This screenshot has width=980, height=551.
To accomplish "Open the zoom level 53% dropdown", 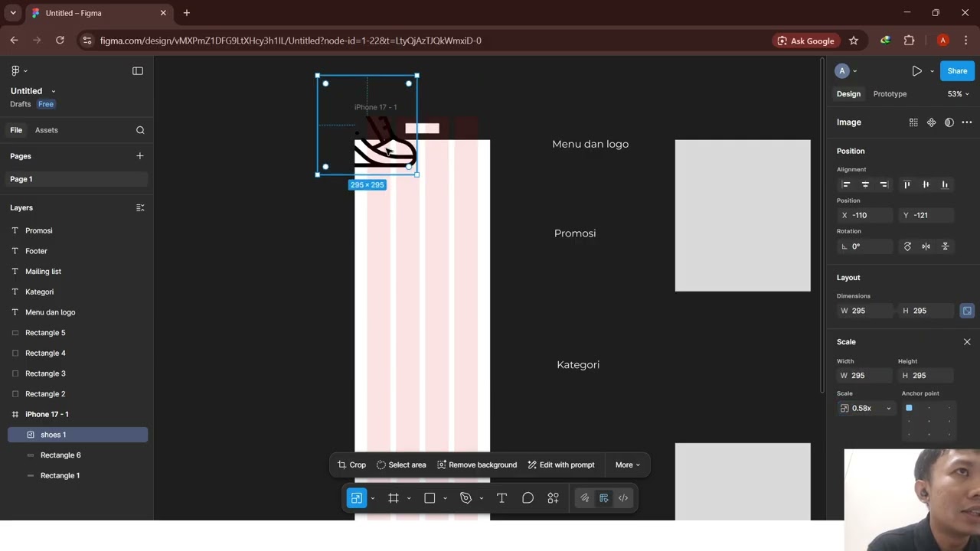I will pyautogui.click(x=958, y=94).
